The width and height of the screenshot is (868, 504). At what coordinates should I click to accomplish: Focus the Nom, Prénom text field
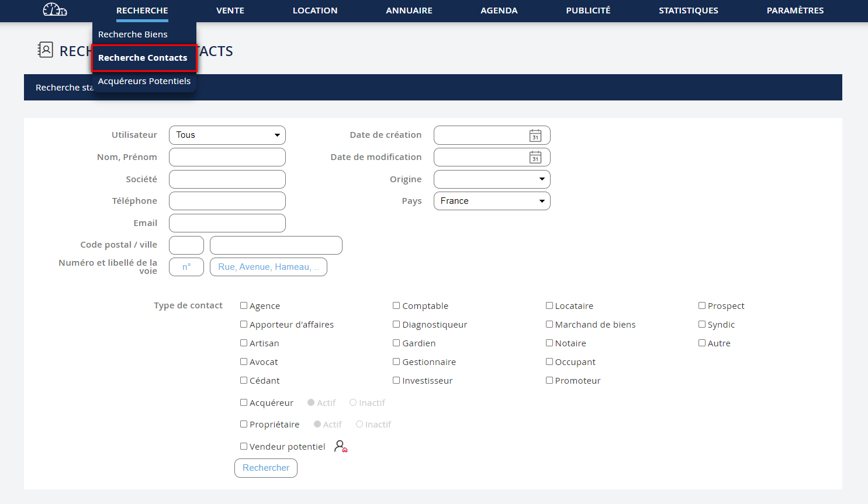(x=227, y=157)
